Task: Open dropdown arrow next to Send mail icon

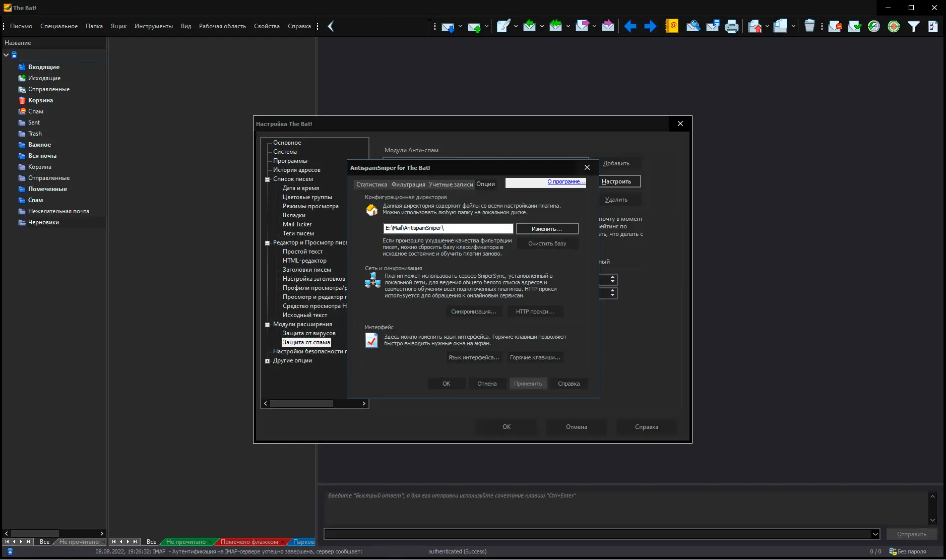Action: click(486, 26)
